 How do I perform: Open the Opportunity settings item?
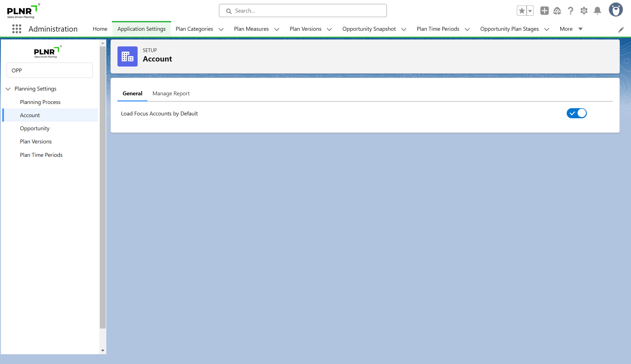tap(35, 128)
